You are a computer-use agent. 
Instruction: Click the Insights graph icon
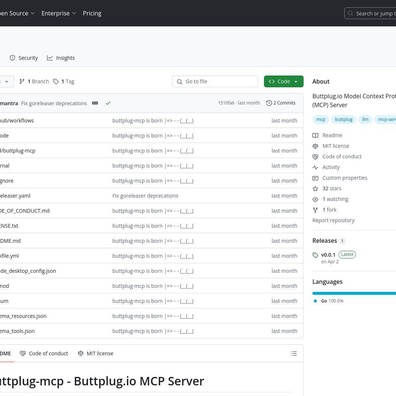click(x=50, y=58)
